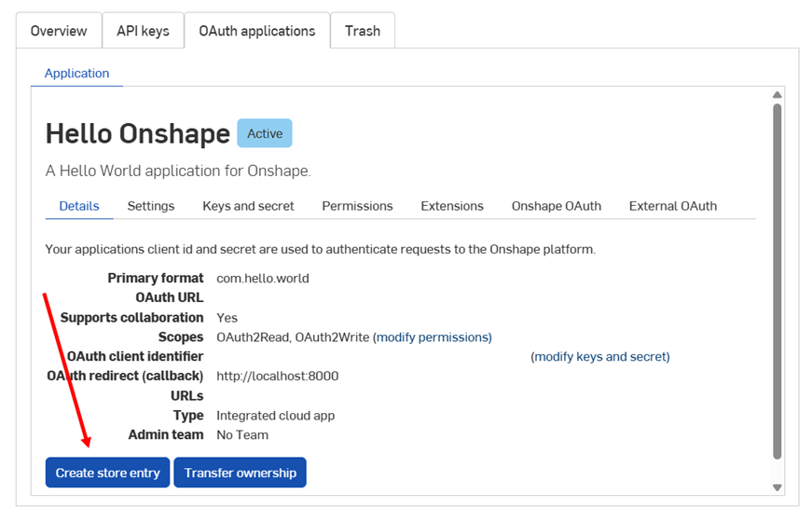Click the Active status badge
The image size is (812, 522).
coord(265,133)
